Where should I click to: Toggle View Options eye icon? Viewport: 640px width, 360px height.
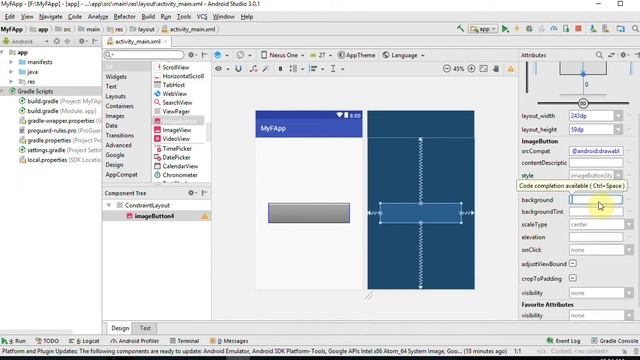pos(219,69)
